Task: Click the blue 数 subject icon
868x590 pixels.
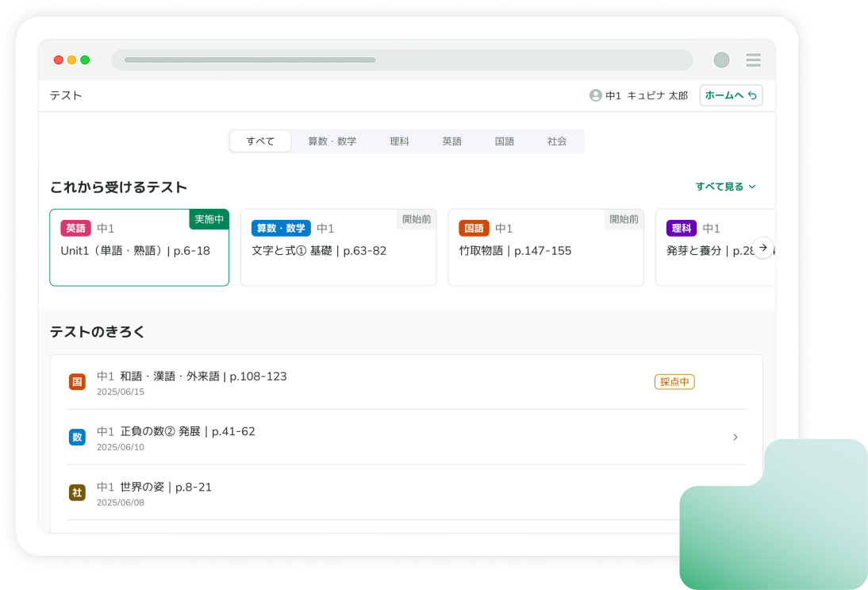Action: pos(77,437)
